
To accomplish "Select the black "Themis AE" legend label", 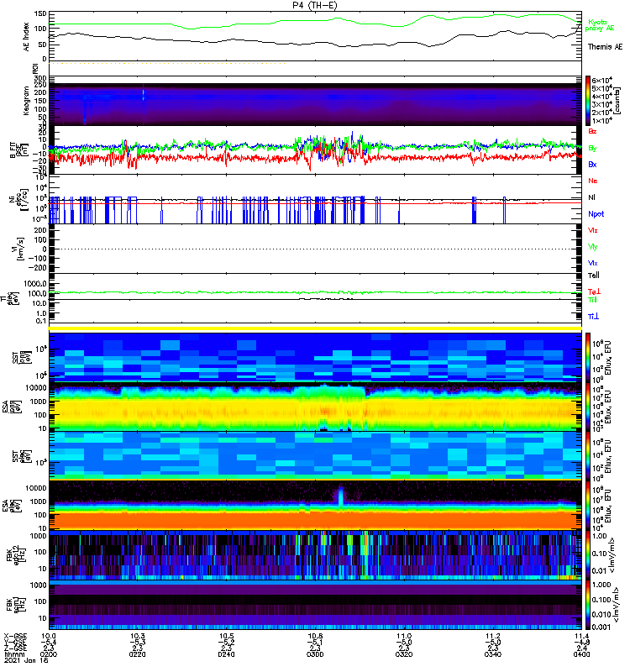I will tap(605, 47).
